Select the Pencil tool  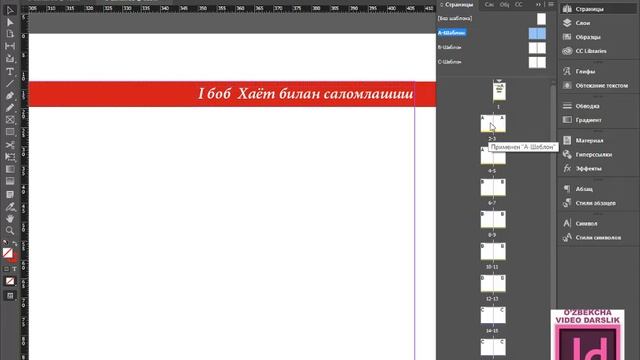[x=10, y=108]
